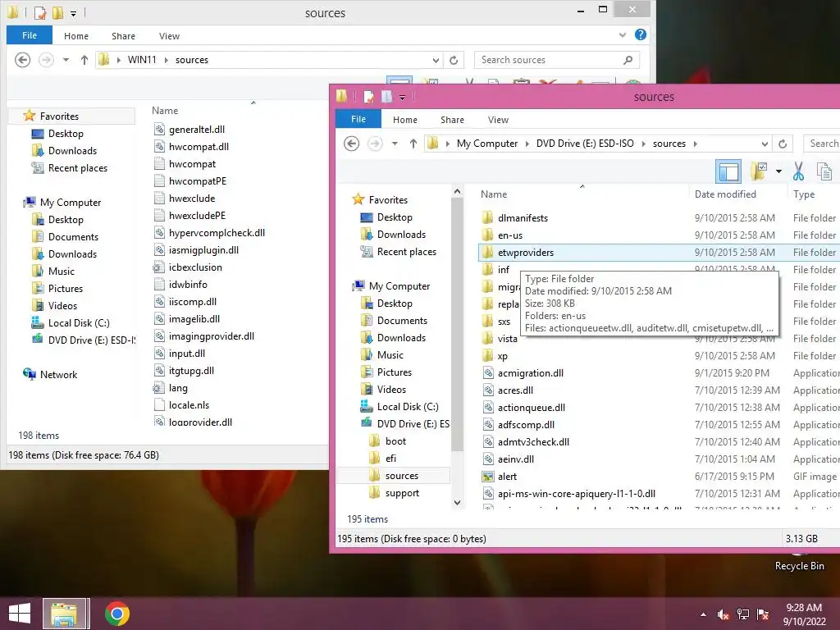The image size is (840, 630).
Task: Open the network tray icon
Action: pyautogui.click(x=743, y=614)
